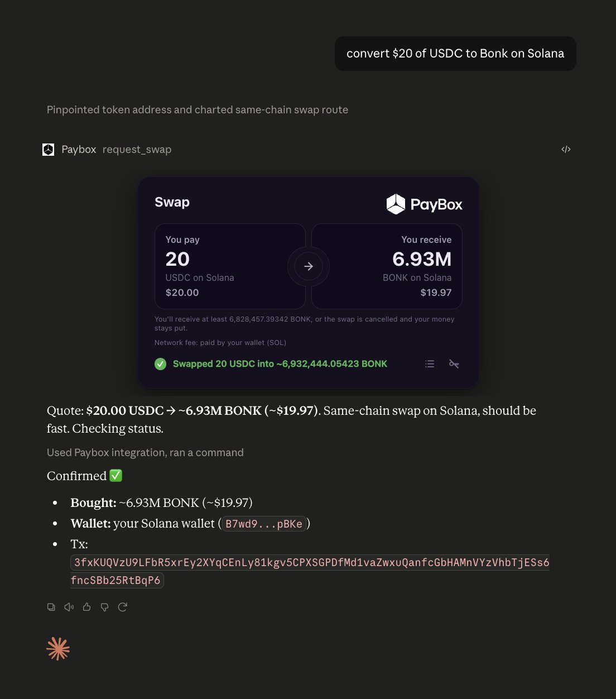Click the "You receive" 6.93M BONK panel
616x699 pixels.
387,266
